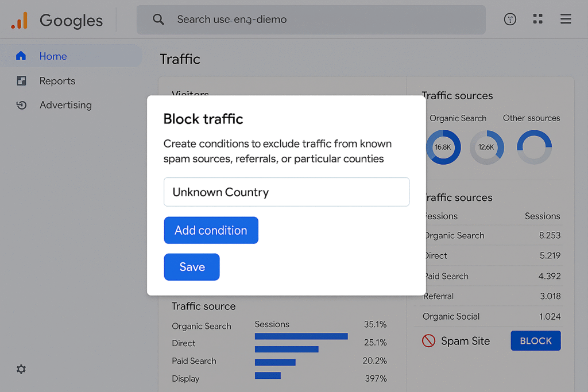
Task: Click the Save button
Action: click(192, 267)
